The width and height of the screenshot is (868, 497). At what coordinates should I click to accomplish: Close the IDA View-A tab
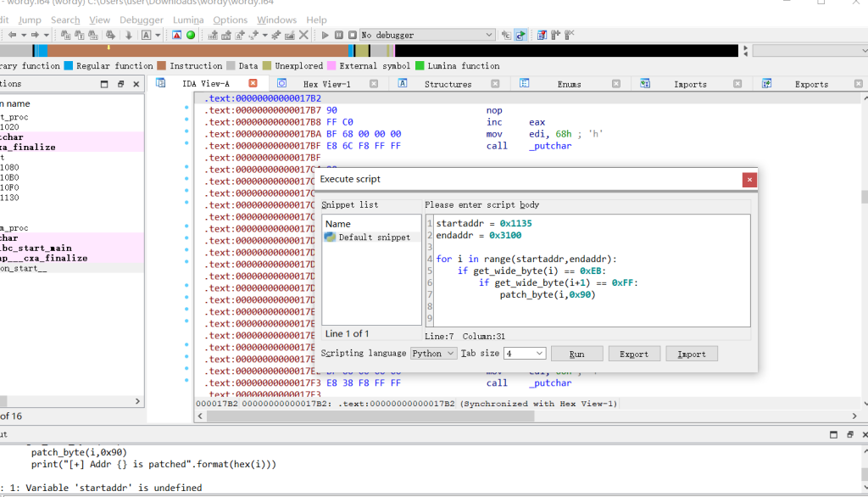(x=253, y=84)
